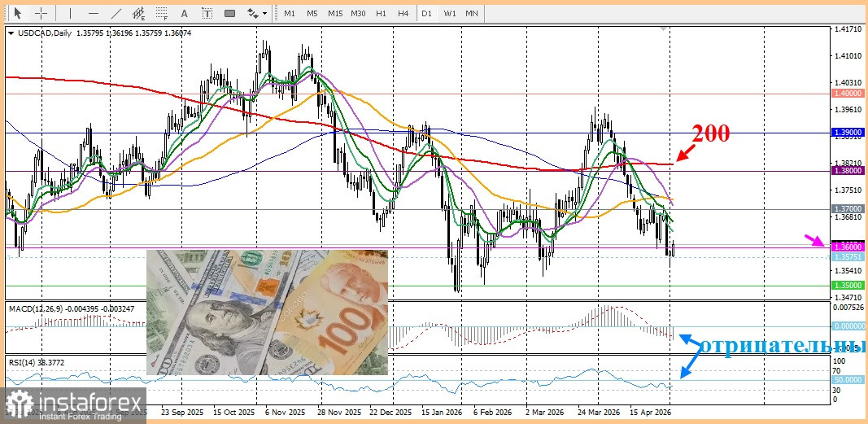
Task: Select the trendline drawing tool
Action: pyautogui.click(x=116, y=13)
